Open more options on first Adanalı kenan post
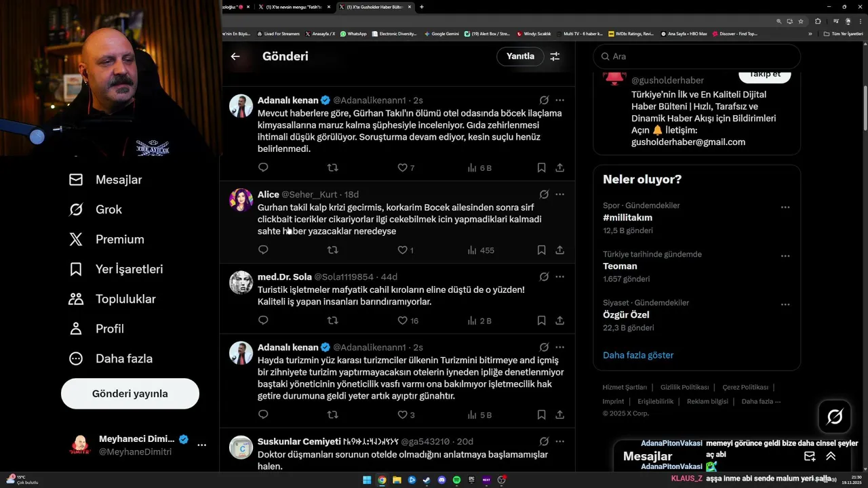This screenshot has height=488, width=868. (560, 100)
